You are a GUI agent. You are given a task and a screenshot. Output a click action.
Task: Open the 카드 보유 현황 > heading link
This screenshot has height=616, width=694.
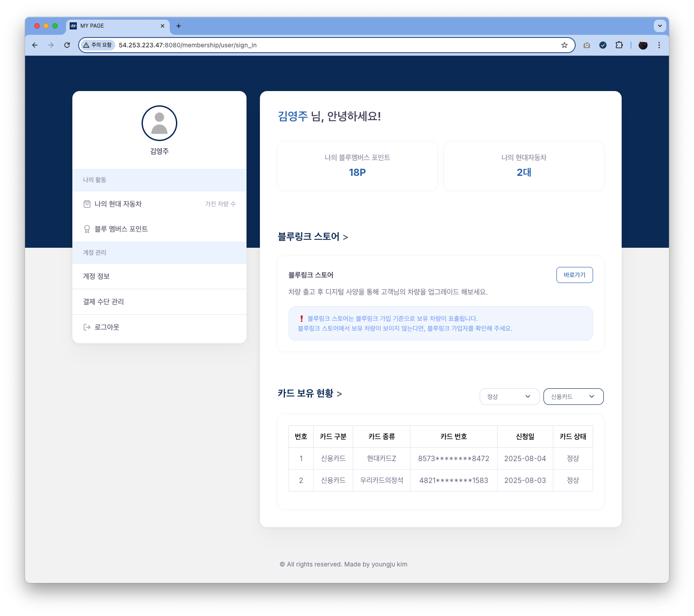[309, 393]
